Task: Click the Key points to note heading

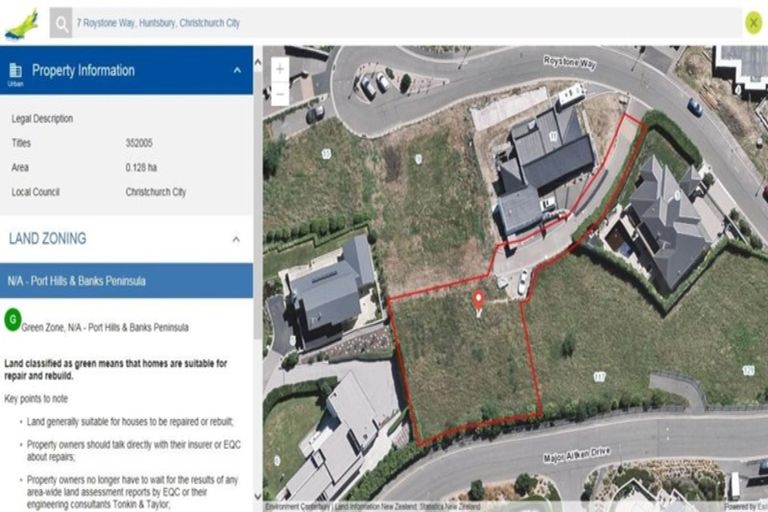Action: click(36, 399)
